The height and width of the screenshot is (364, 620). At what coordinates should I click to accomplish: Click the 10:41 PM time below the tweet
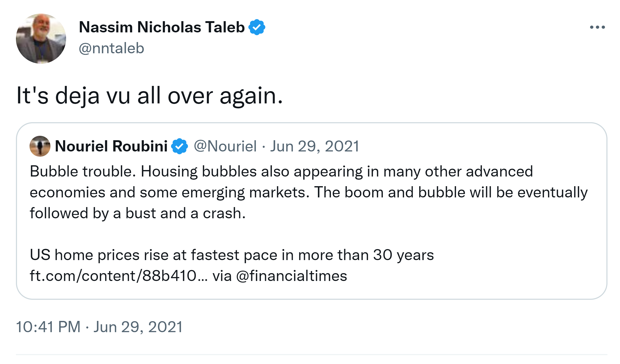pyautogui.click(x=48, y=327)
